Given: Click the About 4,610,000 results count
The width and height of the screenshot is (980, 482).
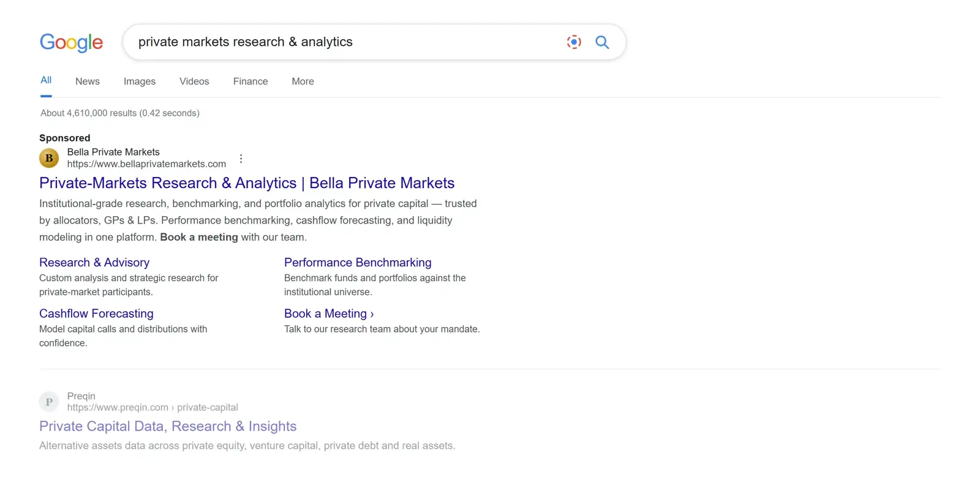Looking at the screenshot, I should tap(120, 113).
